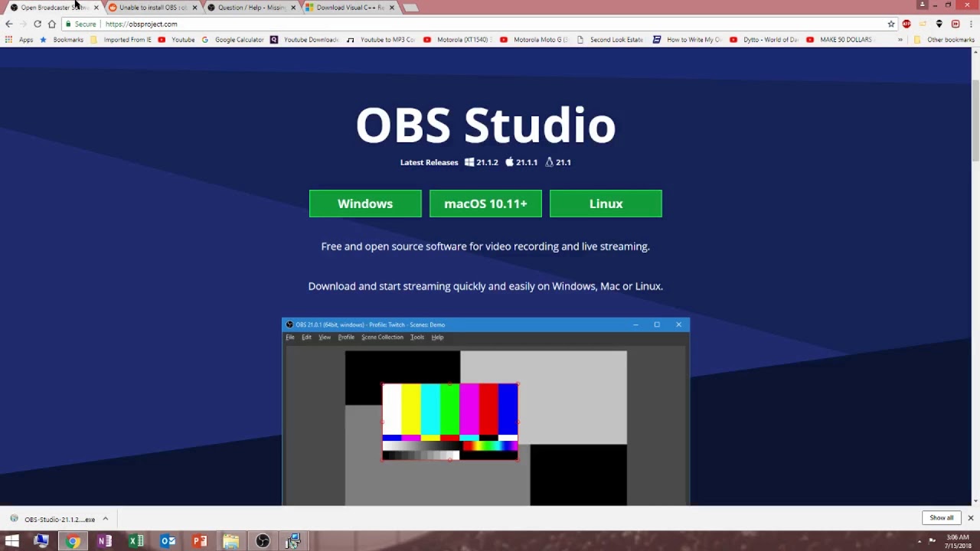This screenshot has height=551, width=980.
Task: Click the macOS 10.11+ download button
Action: tap(485, 204)
